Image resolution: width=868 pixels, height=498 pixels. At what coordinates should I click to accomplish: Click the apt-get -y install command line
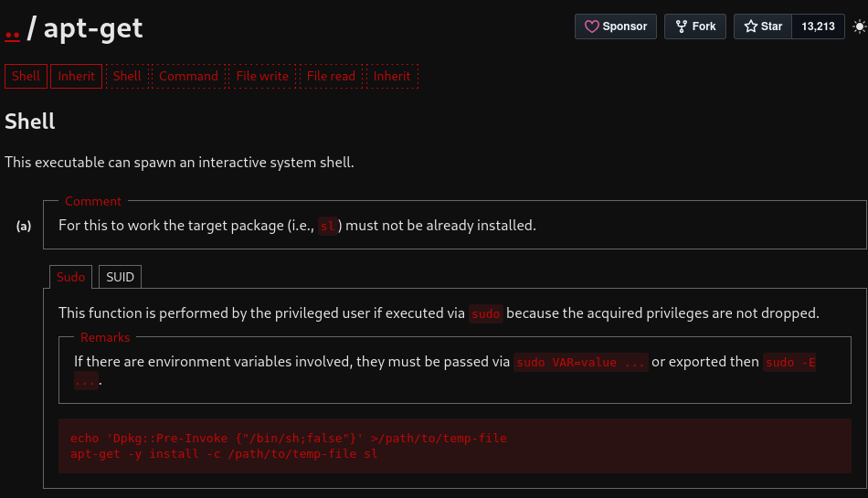[224, 454]
